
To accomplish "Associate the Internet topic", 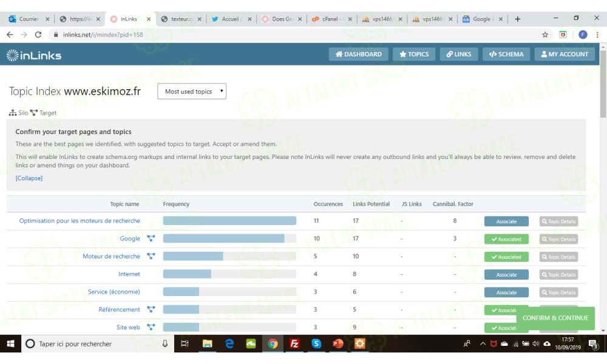I will (x=506, y=275).
